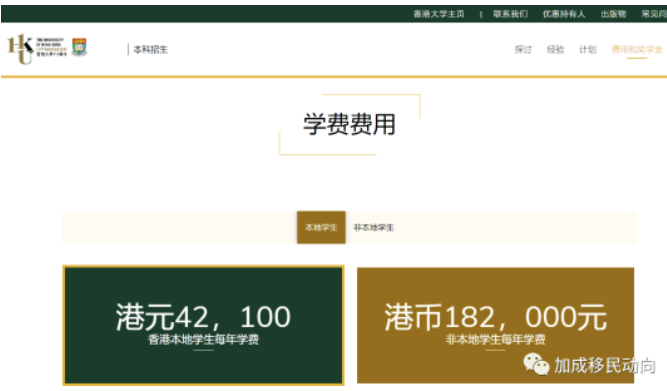Click the 港元42,100 local tuition card
Image resolution: width=667 pixels, height=391 pixels.
(x=203, y=325)
